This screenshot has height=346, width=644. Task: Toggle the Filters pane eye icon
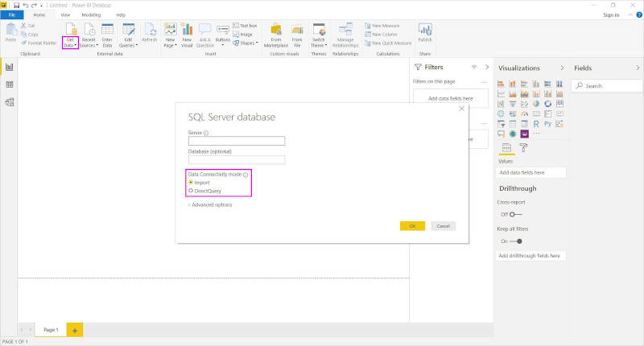pyautogui.click(x=474, y=67)
